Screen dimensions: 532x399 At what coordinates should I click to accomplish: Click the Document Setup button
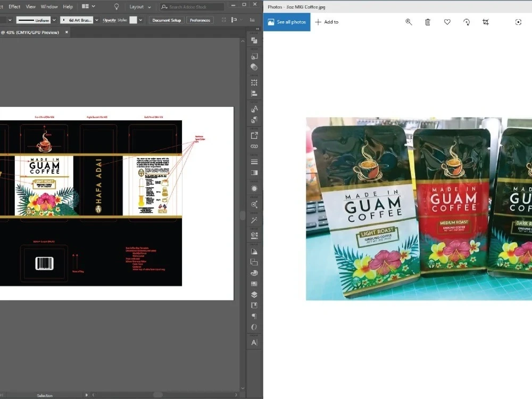pos(166,20)
